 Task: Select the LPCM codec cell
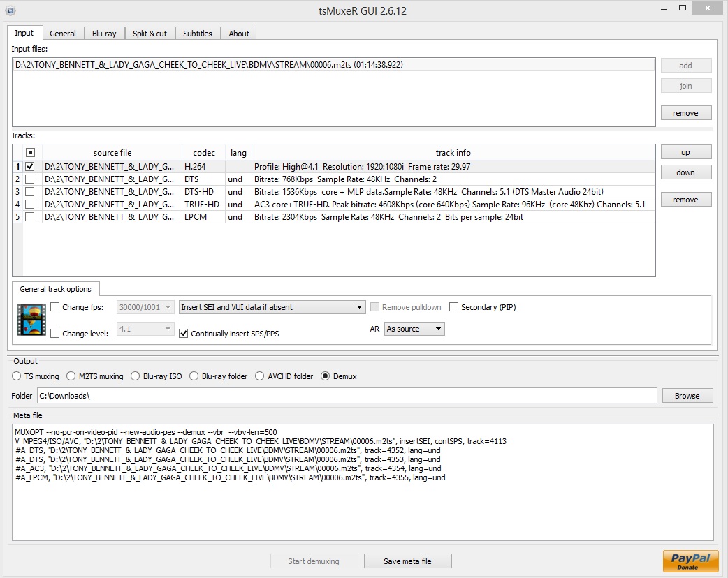203,216
